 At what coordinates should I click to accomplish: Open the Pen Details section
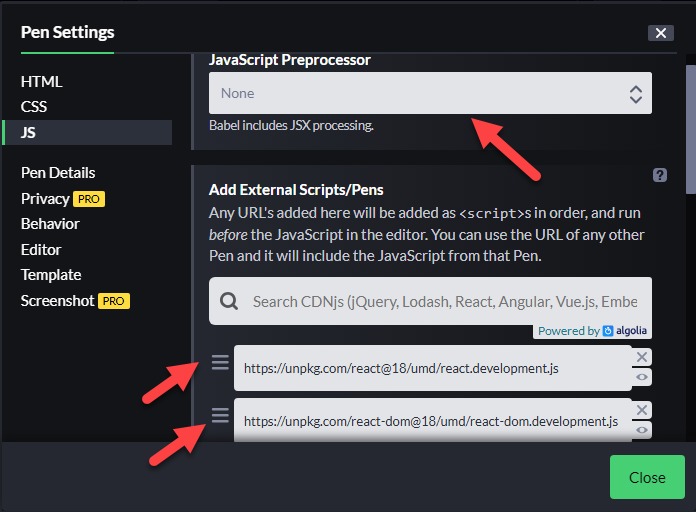58,173
